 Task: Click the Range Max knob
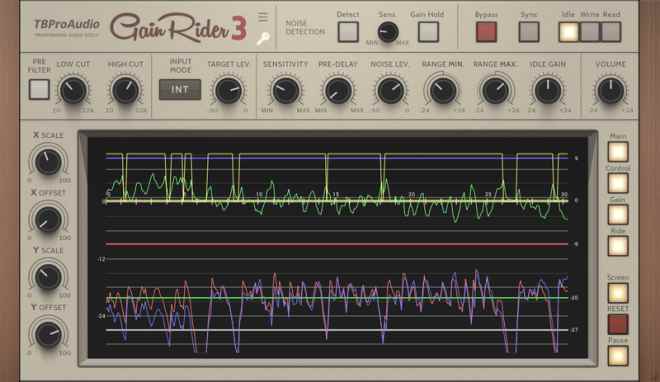click(x=495, y=90)
